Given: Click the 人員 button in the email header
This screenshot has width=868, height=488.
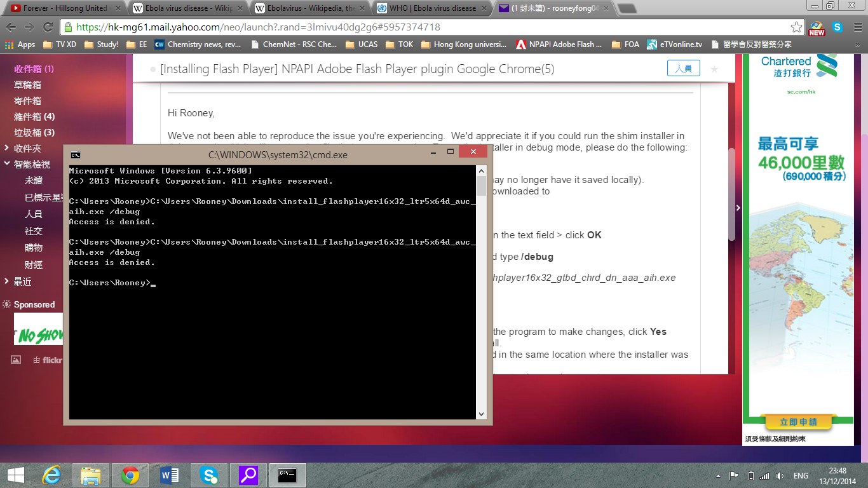Looking at the screenshot, I should [684, 69].
